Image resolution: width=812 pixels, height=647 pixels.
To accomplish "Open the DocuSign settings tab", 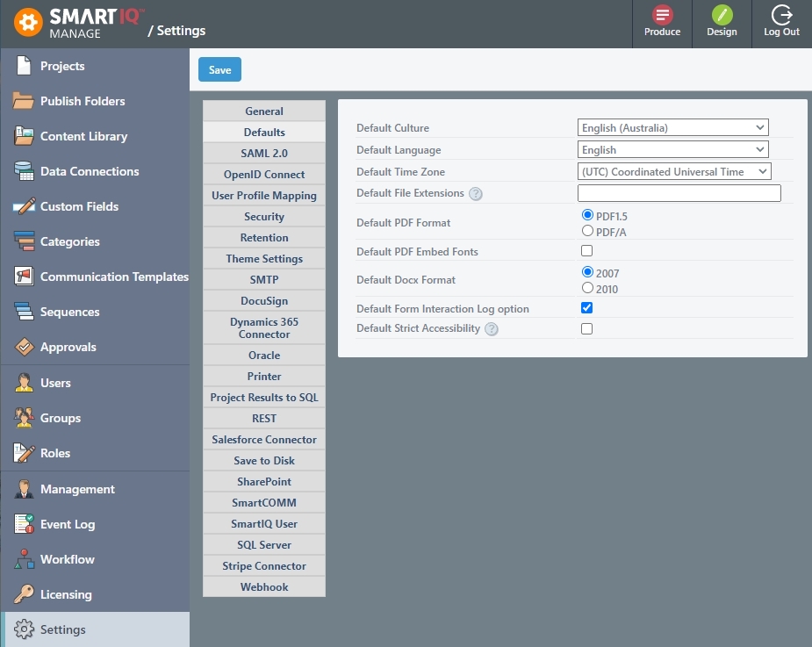I will (x=264, y=300).
